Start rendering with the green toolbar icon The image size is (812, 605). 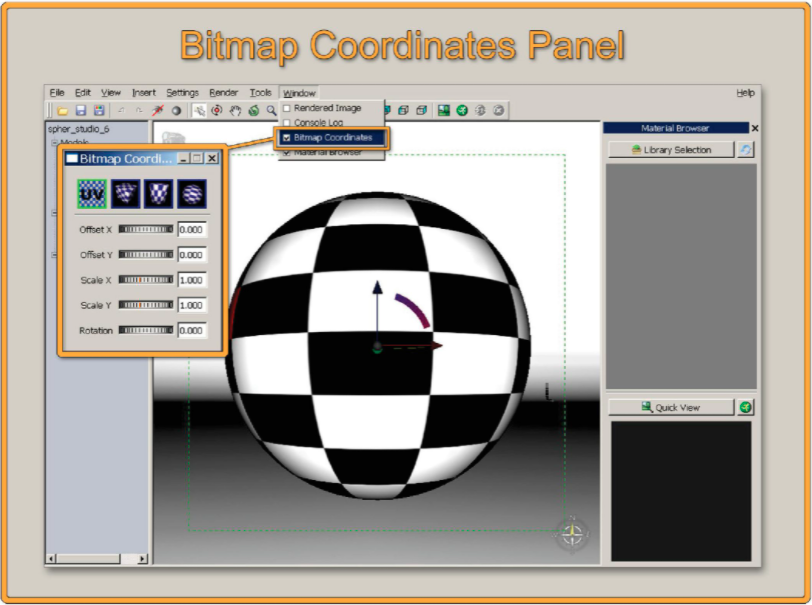tap(462, 110)
